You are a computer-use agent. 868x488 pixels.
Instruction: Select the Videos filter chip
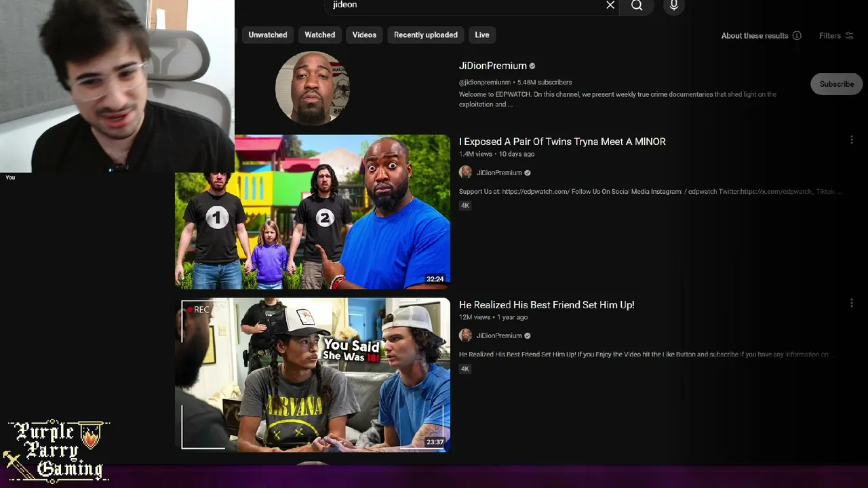click(x=364, y=35)
